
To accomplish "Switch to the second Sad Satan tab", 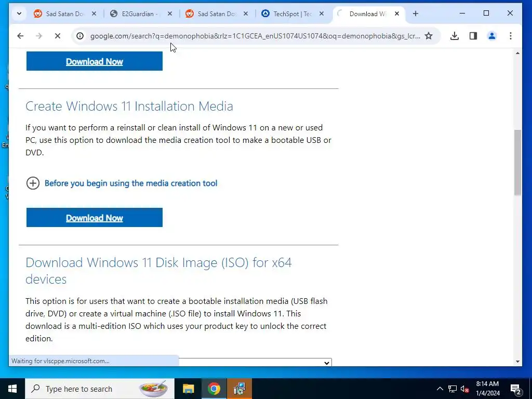I will tap(216, 14).
